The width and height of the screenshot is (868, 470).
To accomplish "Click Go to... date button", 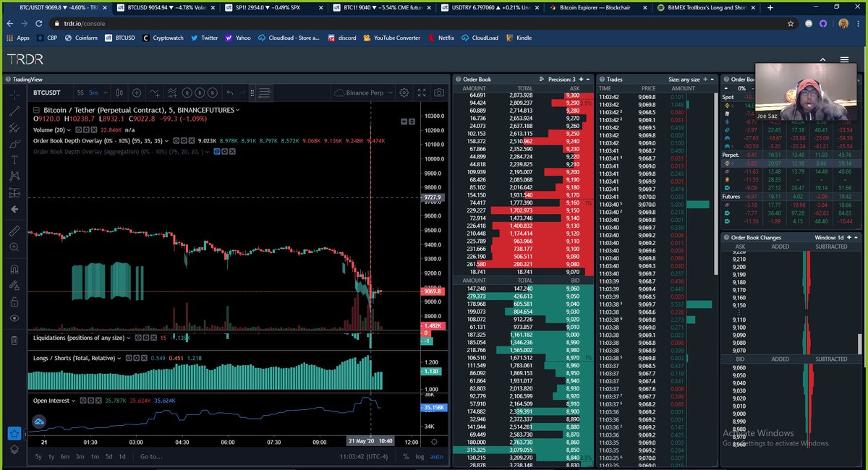I will pos(151,456).
